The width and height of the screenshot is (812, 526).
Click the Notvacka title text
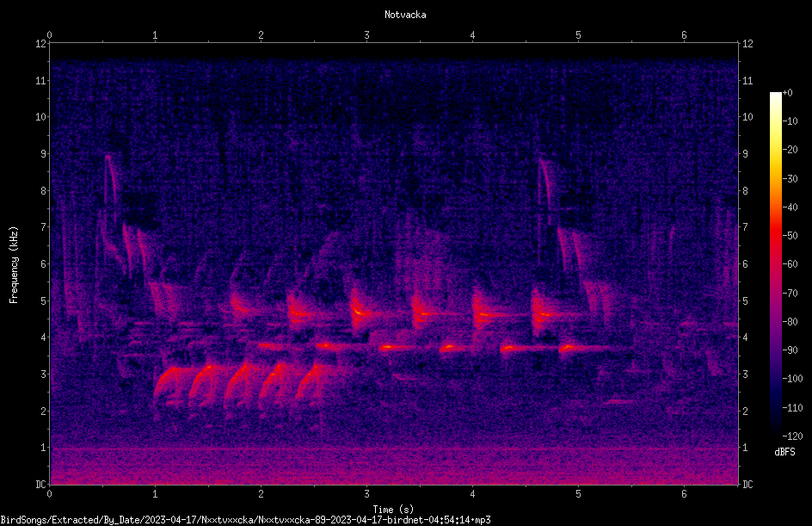tap(405, 15)
